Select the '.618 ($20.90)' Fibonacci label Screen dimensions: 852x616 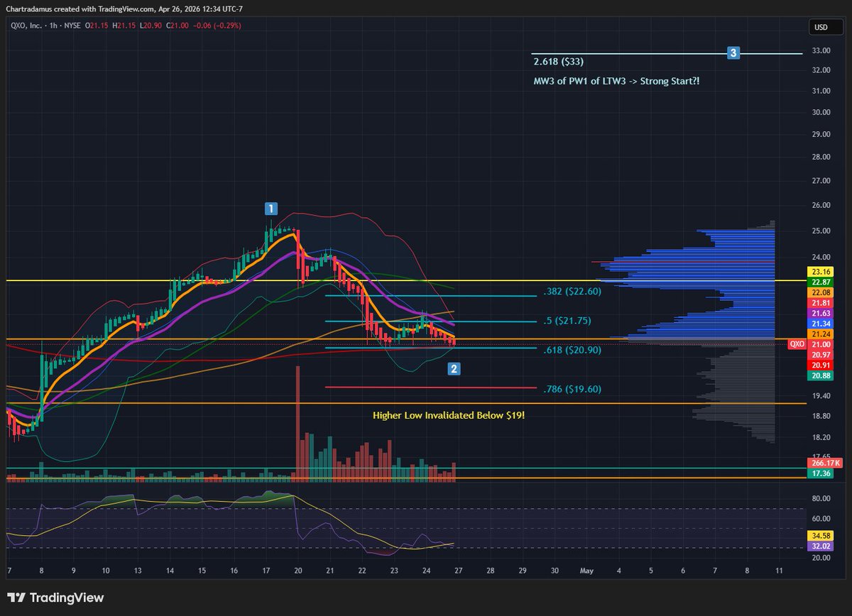[x=572, y=350]
